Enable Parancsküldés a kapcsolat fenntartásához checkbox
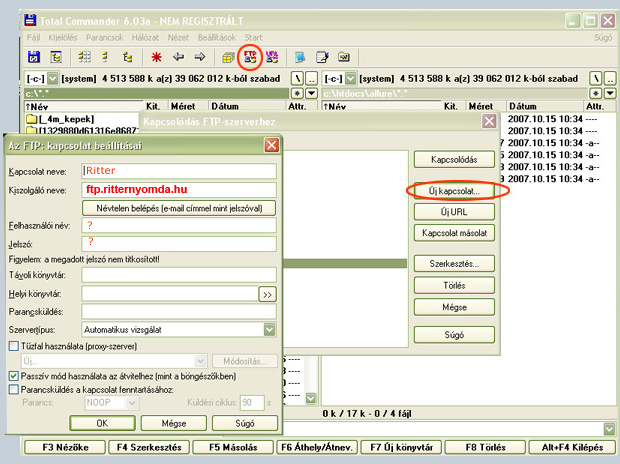620x464 pixels. click(x=13, y=389)
